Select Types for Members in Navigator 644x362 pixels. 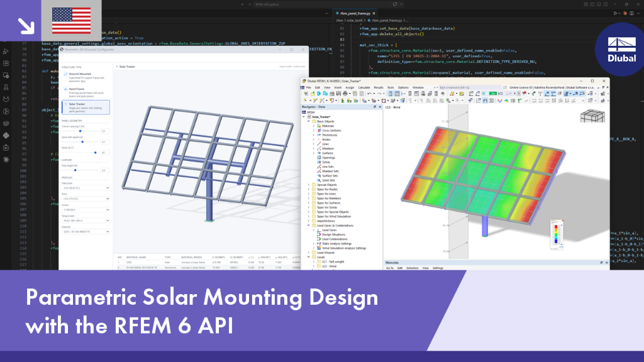point(329,198)
